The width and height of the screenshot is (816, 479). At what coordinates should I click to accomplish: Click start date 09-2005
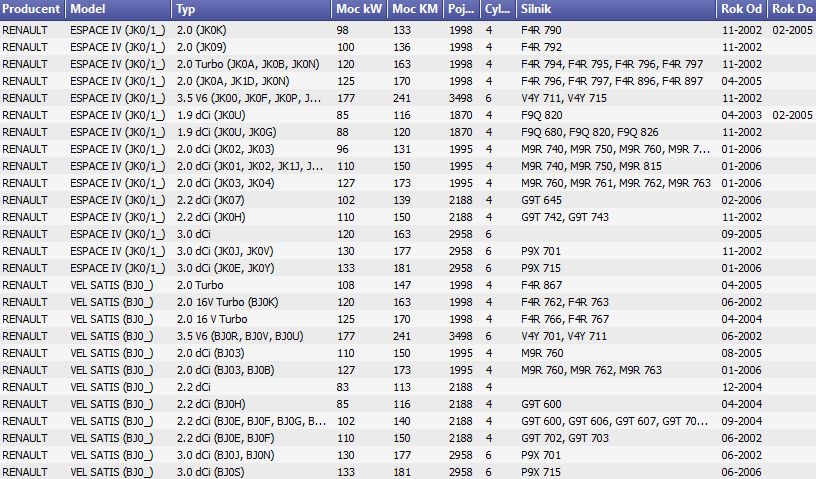(742, 234)
